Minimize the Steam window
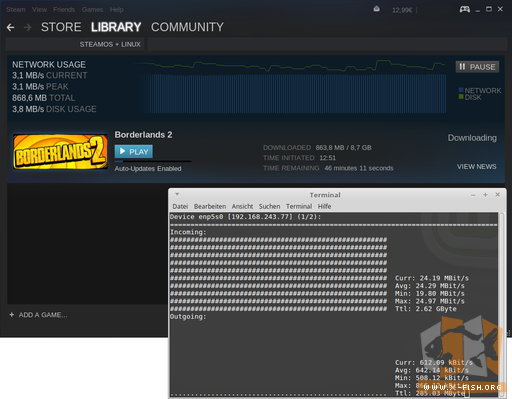Screen dimensions: 512x399 478,10
